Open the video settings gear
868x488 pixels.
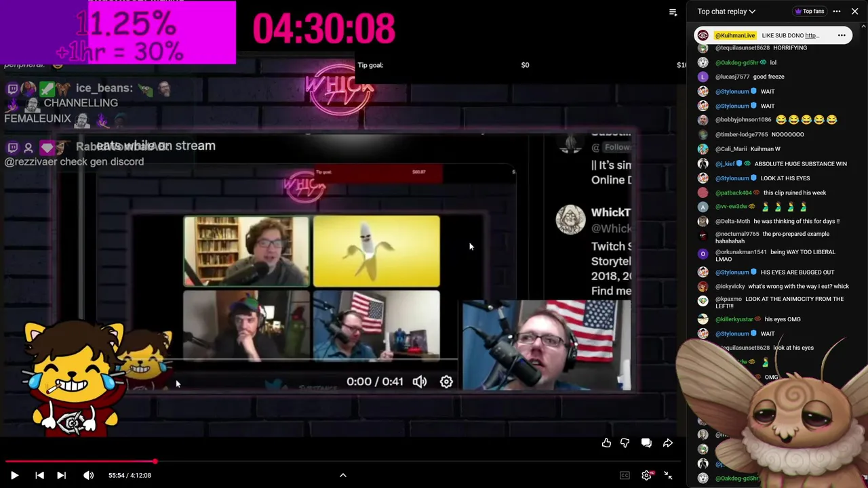point(646,475)
